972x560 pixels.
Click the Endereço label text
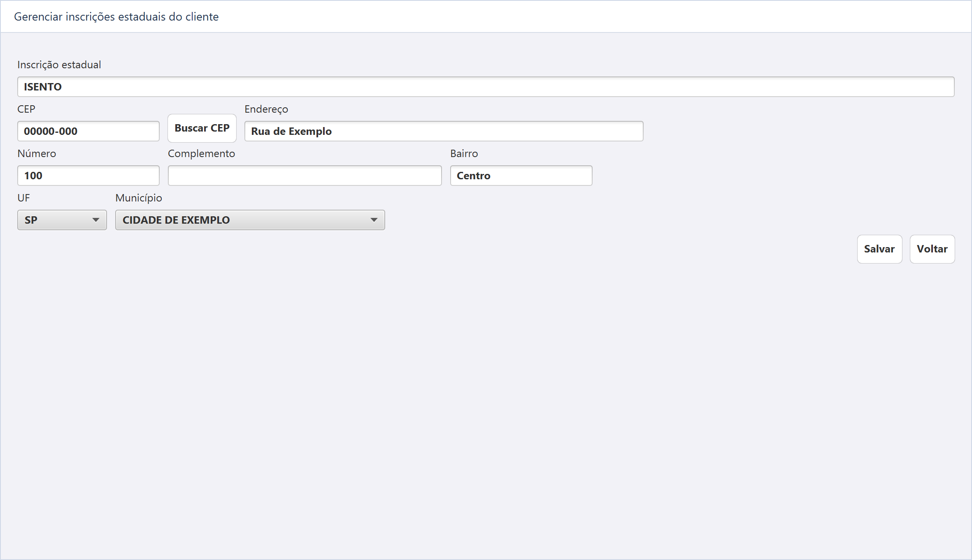click(x=266, y=109)
